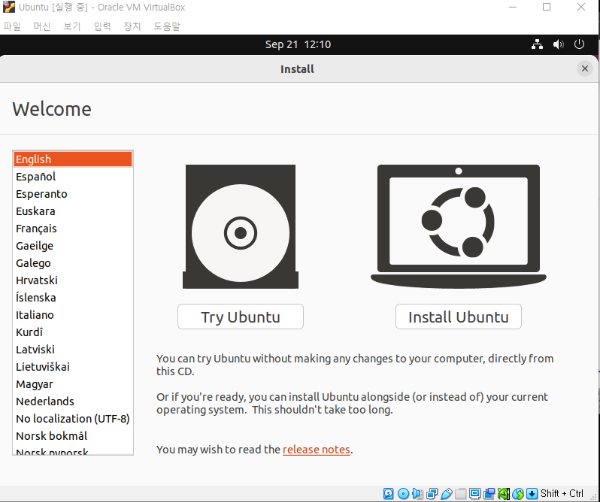Image resolution: width=600 pixels, height=502 pixels.
Task: Click the Sep 21 12:10 clock
Action: coord(298,44)
